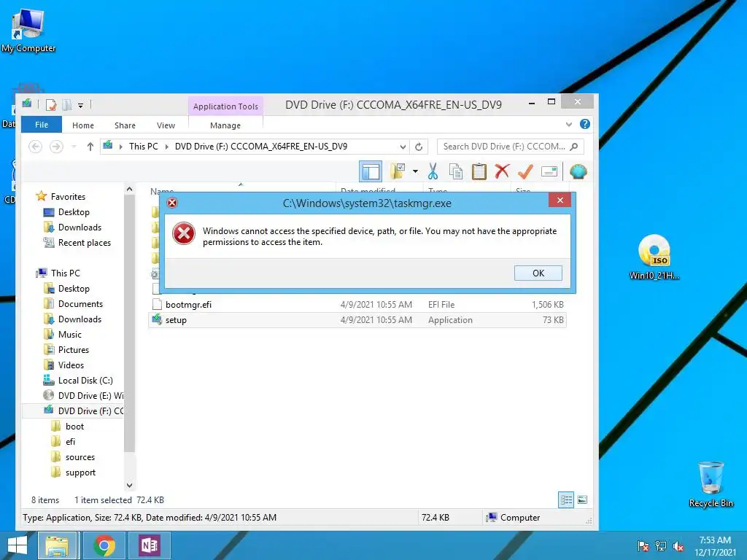Click the Cut scissors icon
Viewport: 747px width, 560px height.
click(433, 171)
